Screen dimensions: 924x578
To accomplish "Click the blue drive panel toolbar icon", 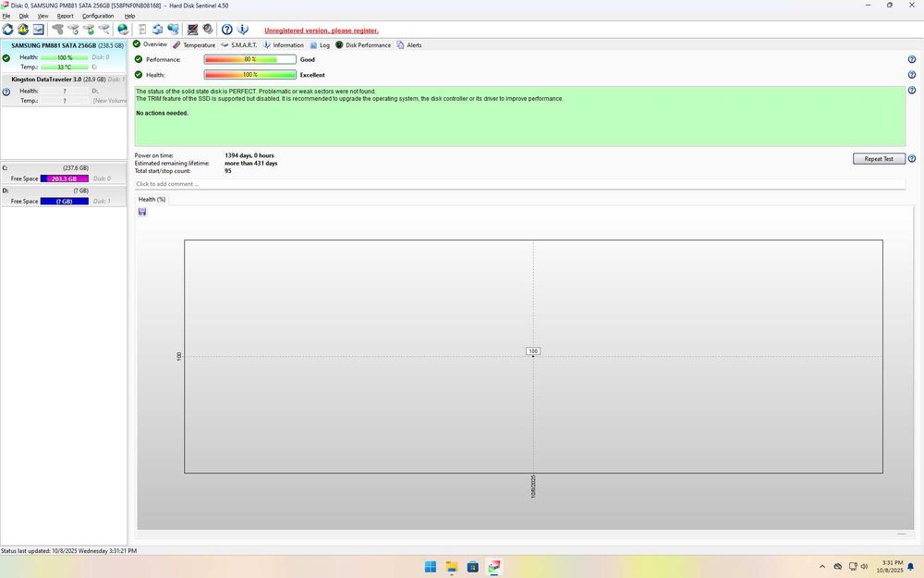I will pos(38,29).
